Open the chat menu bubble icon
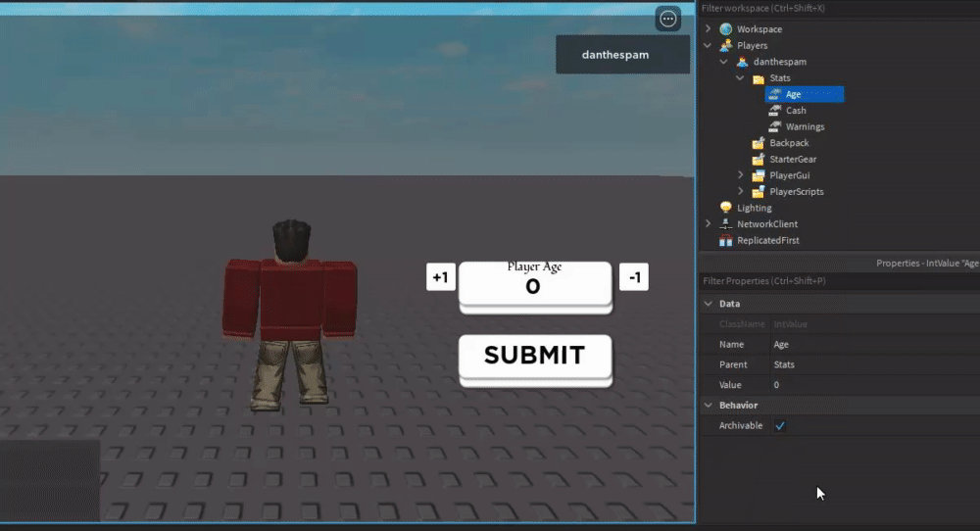 [x=668, y=19]
